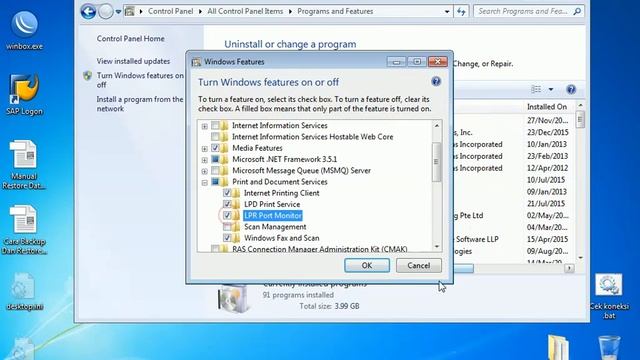Click Internet Information Services folder icon
The image size is (640, 360).
224,126
